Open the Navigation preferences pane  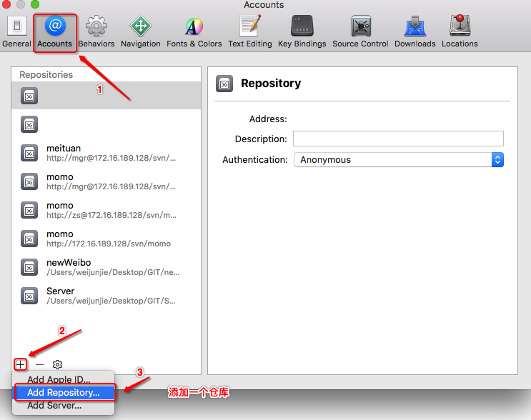pos(141,32)
